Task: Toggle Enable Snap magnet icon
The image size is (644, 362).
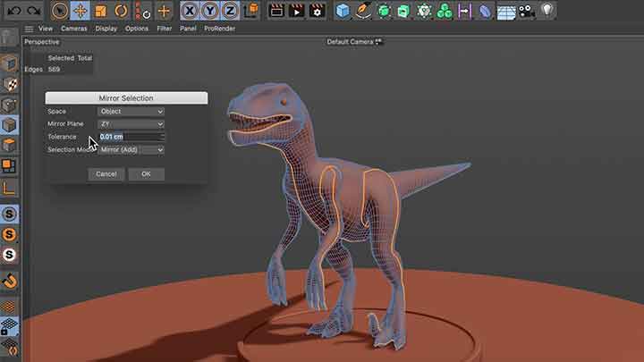Action: [9, 282]
